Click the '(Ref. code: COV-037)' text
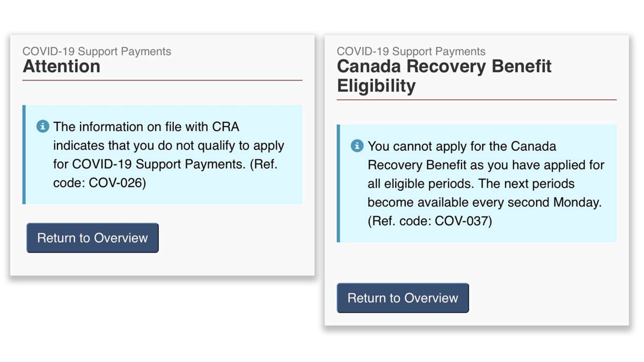Screen dimensions: 644x362 coord(430,221)
